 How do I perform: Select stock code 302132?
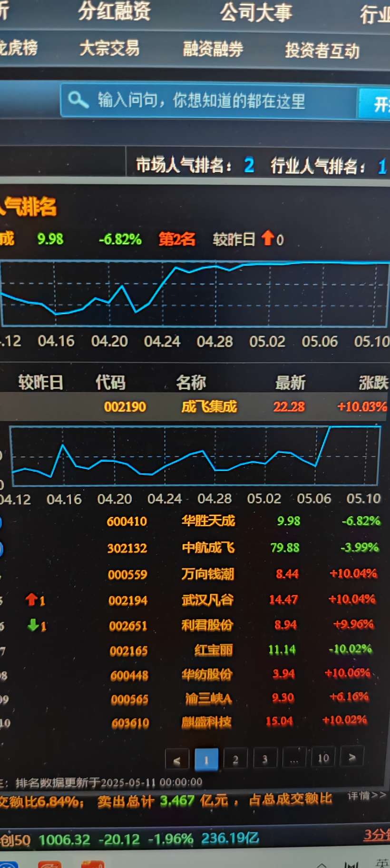coord(127,548)
